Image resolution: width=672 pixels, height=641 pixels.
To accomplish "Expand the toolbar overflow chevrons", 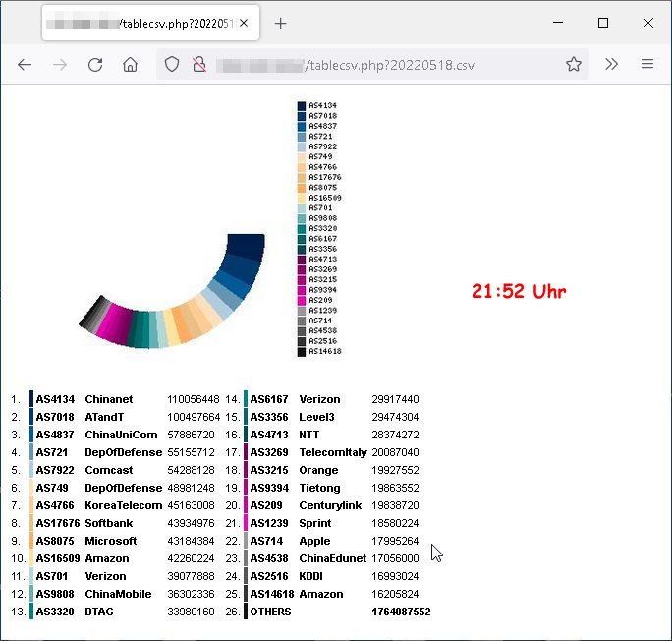I will click(611, 64).
